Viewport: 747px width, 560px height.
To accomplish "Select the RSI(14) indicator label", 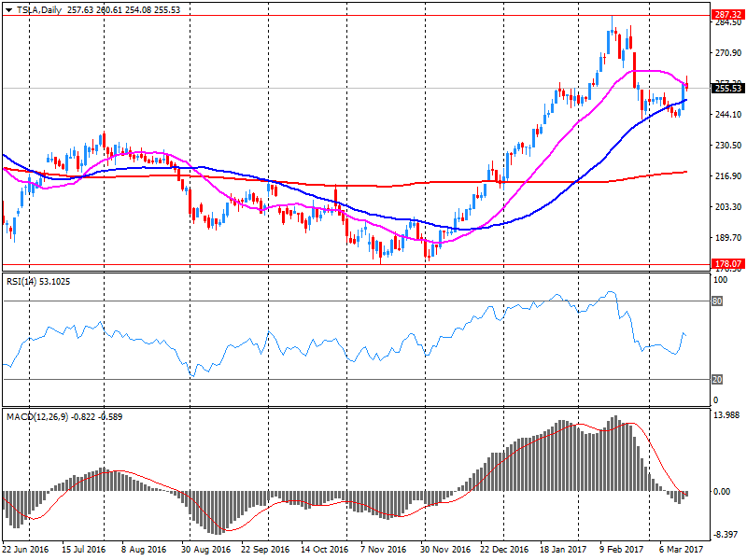I will click(x=23, y=281).
